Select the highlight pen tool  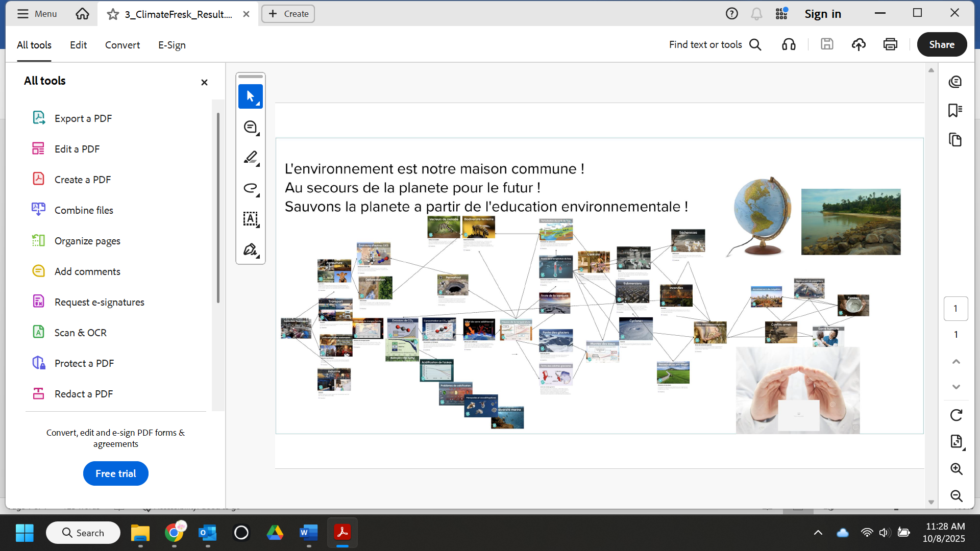[250, 158]
